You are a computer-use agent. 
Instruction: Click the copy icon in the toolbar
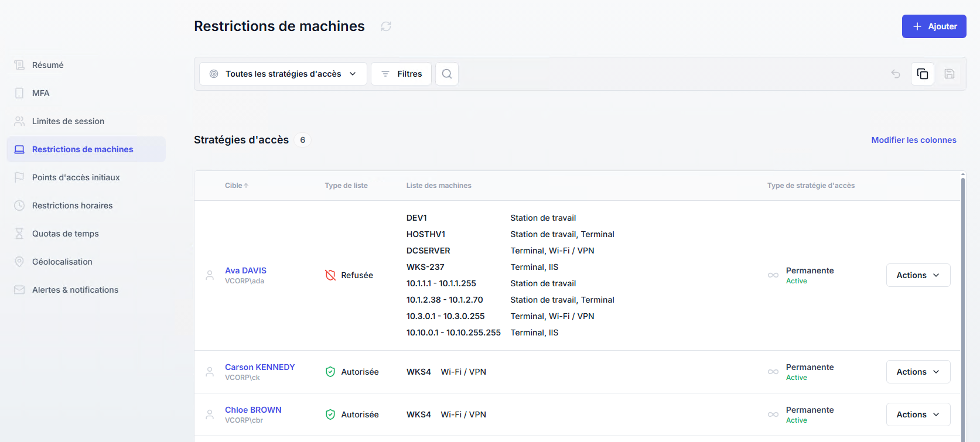coord(923,74)
